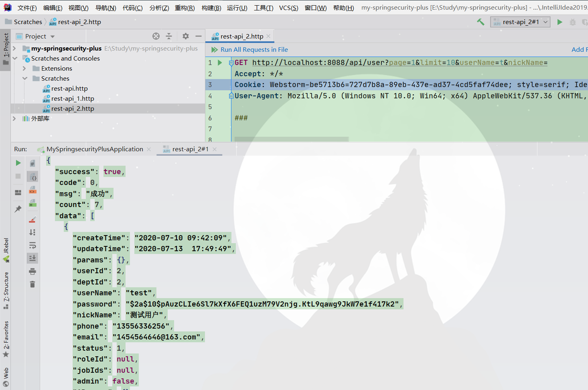This screenshot has height=390, width=588.
Task: Click the red highlight marker icon in Run panel
Action: pos(32,219)
